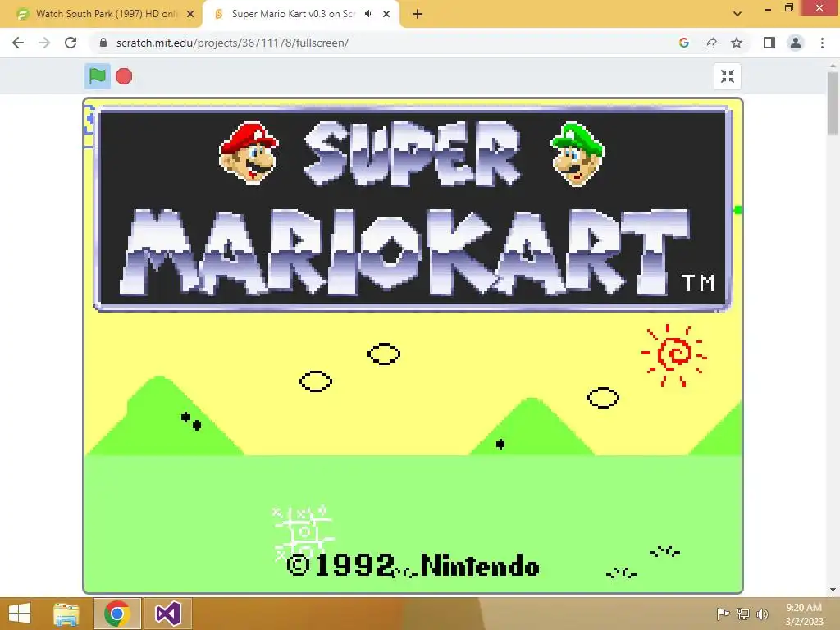Stop the project with the red stop button
The width and height of the screenshot is (840, 630).
(x=124, y=76)
